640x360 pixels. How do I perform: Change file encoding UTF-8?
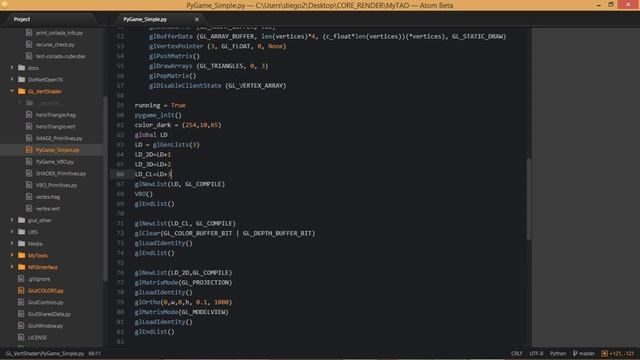pyautogui.click(x=536, y=353)
